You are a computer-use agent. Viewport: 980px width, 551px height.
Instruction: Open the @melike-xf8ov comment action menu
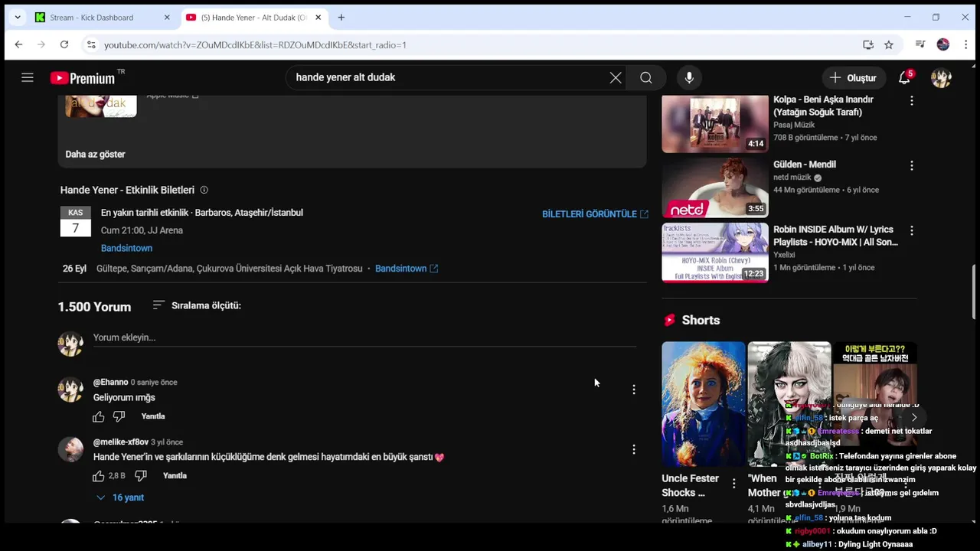pyautogui.click(x=633, y=449)
